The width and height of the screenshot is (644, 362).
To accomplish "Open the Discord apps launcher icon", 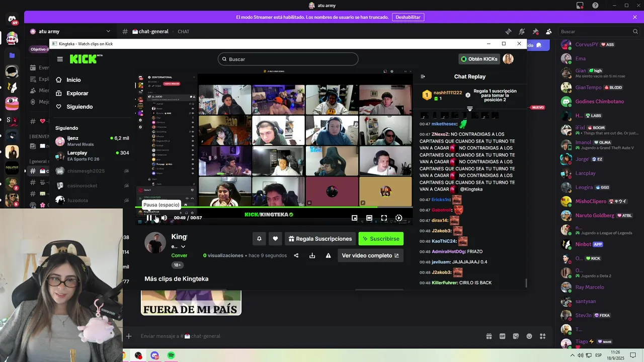I will [543, 336].
